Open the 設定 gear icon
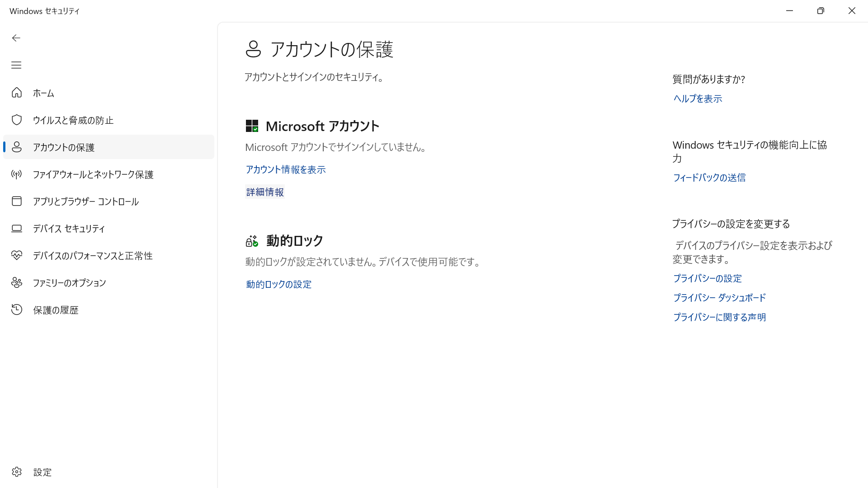Viewport: 868px width, 488px height. (x=17, y=472)
